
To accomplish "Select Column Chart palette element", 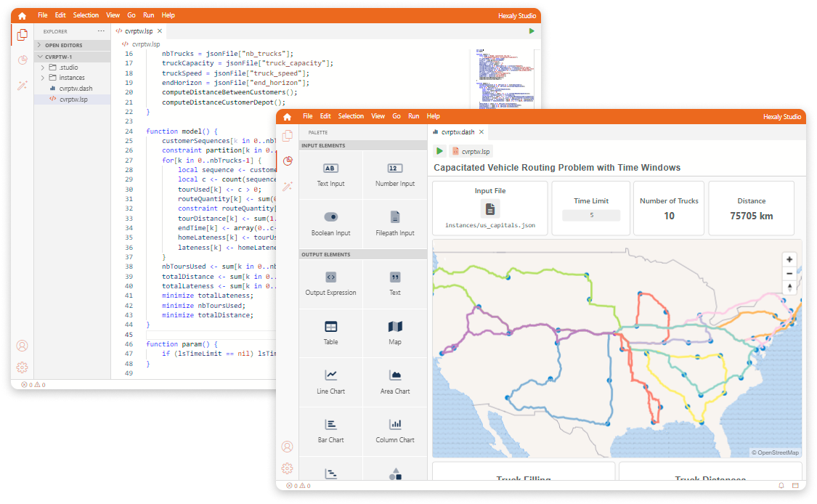I will (395, 431).
